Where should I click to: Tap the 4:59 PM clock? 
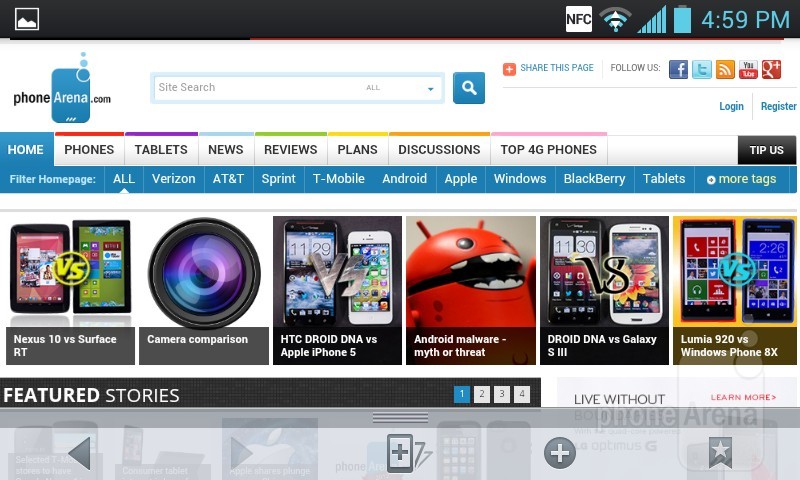(x=745, y=20)
